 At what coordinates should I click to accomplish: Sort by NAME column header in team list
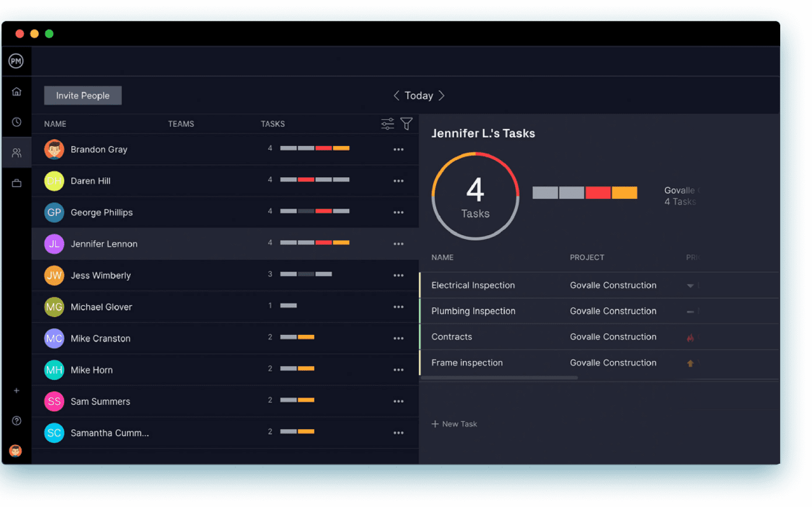pos(55,124)
